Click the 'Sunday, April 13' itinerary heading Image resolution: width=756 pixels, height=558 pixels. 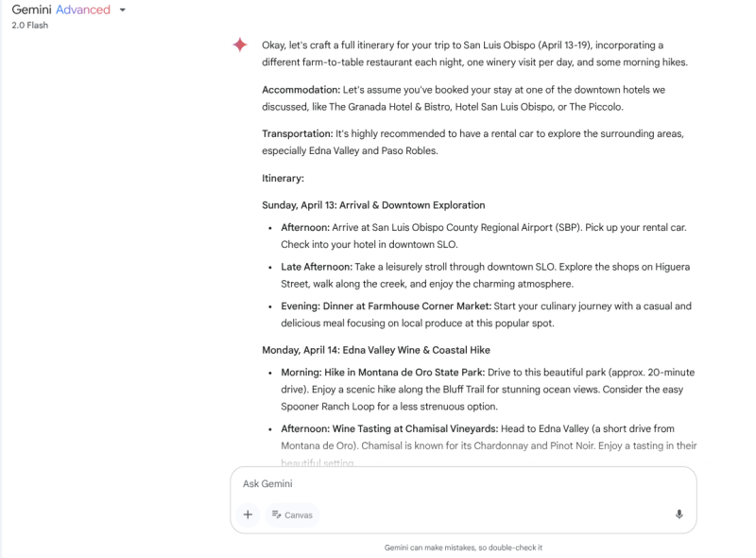pos(373,205)
